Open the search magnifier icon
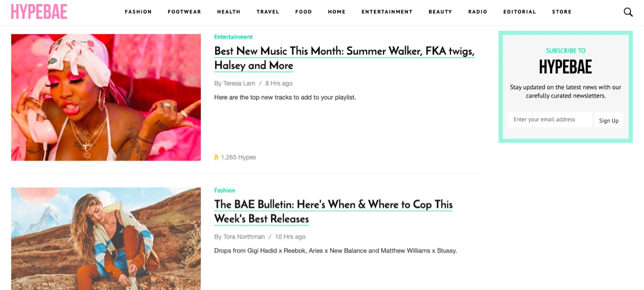Screen dimensions: 644x290 (x=628, y=12)
